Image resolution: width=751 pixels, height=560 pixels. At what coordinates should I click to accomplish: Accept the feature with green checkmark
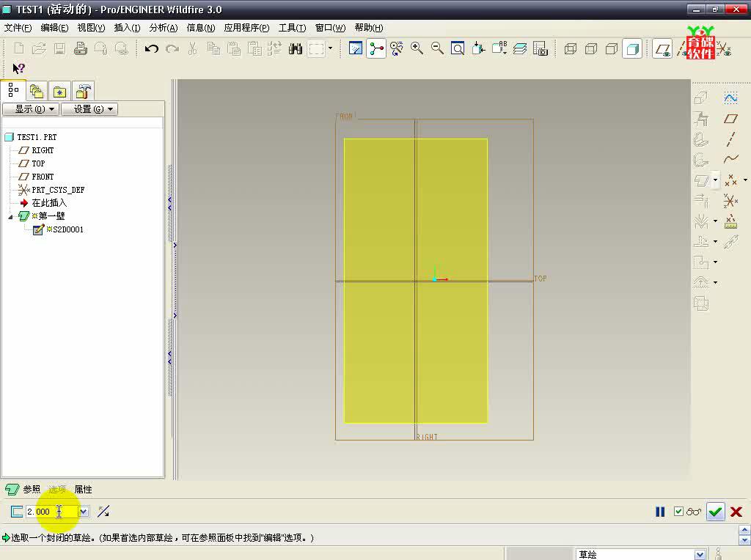tap(716, 512)
